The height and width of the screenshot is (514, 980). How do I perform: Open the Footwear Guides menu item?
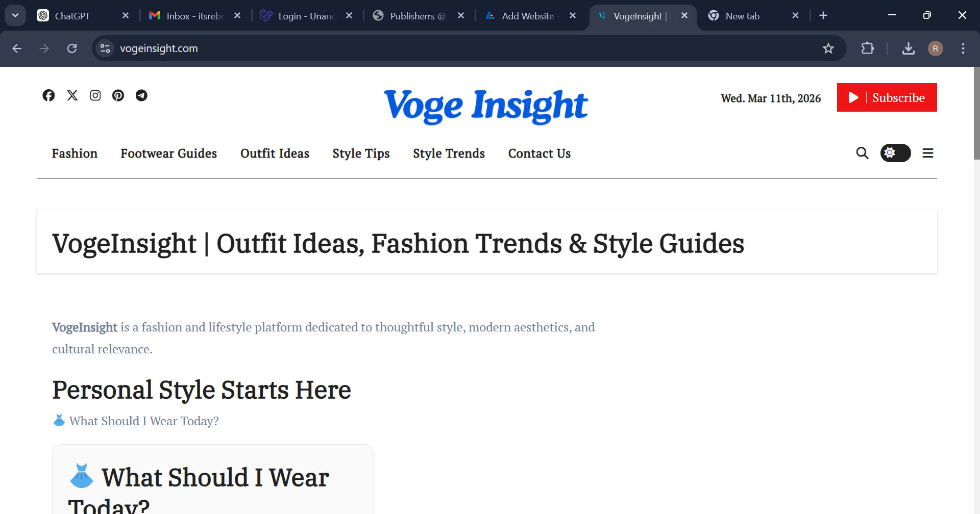168,153
